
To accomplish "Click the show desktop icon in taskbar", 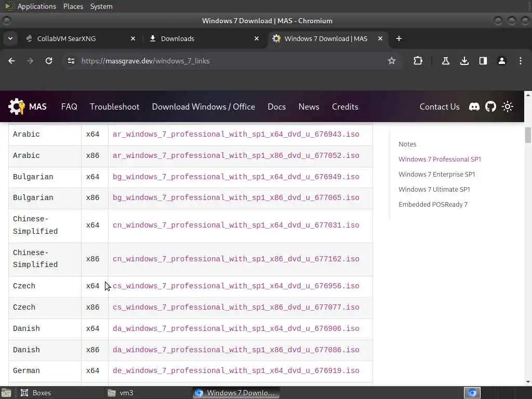I will tap(6, 393).
